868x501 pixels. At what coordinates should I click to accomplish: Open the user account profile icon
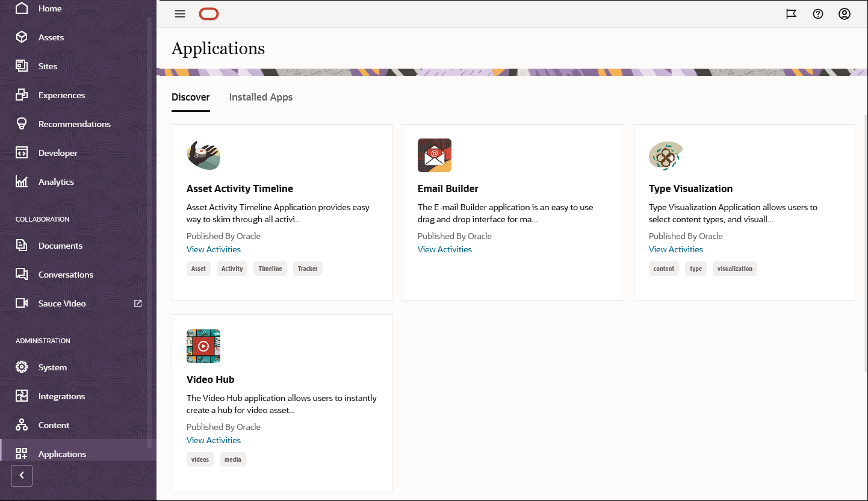click(844, 14)
